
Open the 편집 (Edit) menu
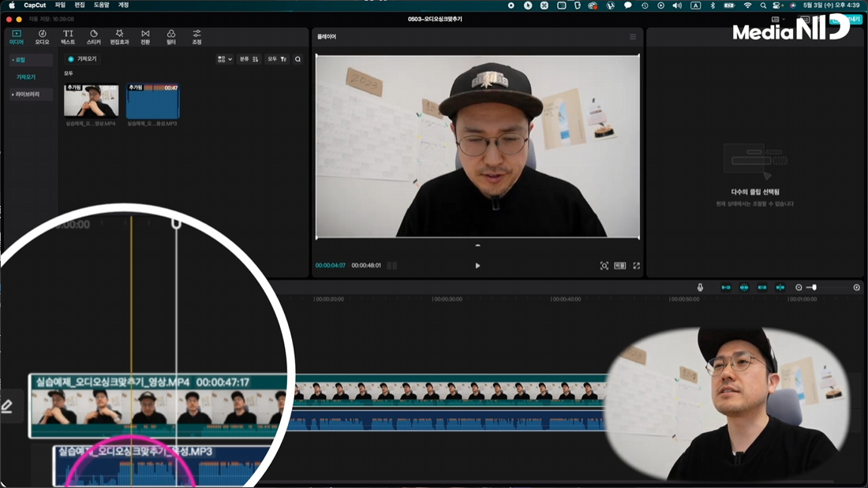click(80, 5)
